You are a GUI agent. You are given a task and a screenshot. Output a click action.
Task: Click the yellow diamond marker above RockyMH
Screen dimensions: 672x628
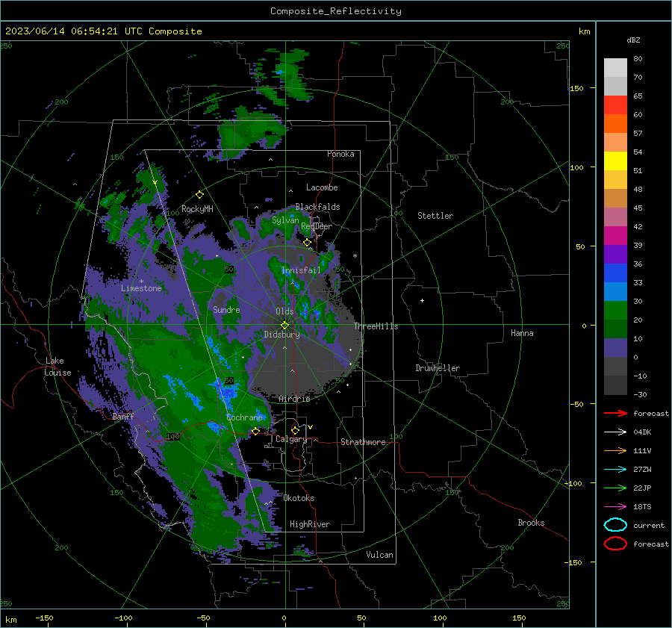click(199, 195)
